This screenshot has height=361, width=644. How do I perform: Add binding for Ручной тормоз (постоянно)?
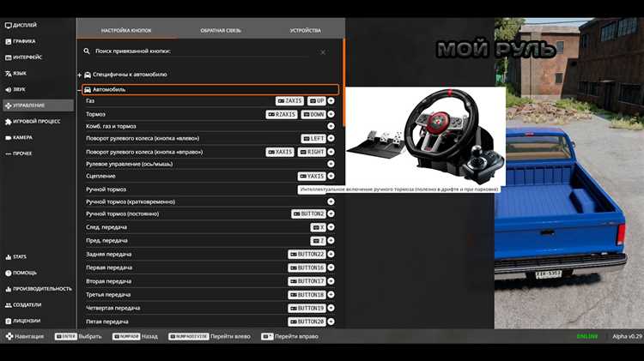coord(331,214)
